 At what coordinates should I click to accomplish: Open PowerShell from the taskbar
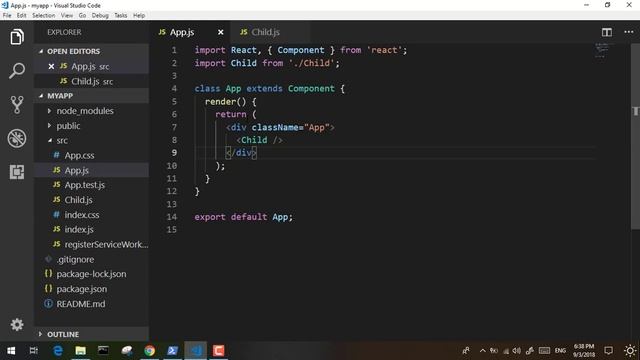(x=172, y=351)
